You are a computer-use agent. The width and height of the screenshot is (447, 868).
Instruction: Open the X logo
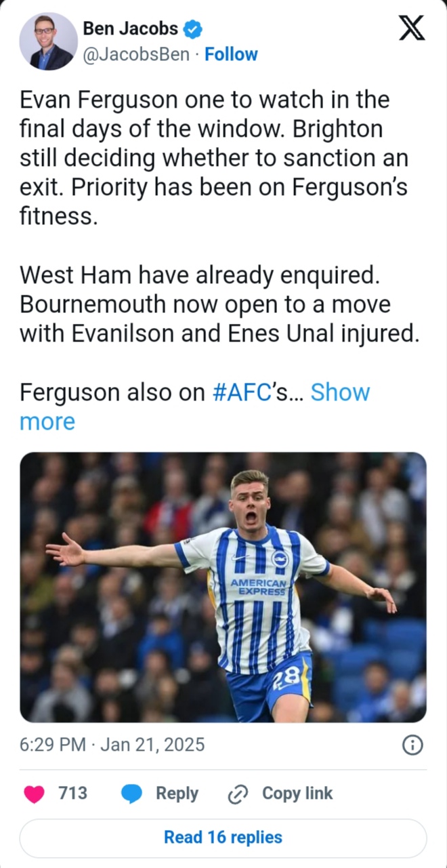pos(410,28)
